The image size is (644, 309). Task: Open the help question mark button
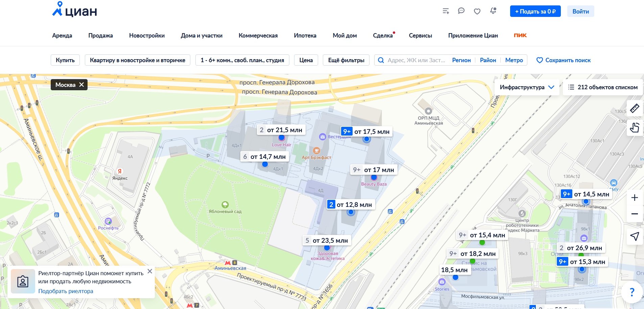click(x=632, y=292)
